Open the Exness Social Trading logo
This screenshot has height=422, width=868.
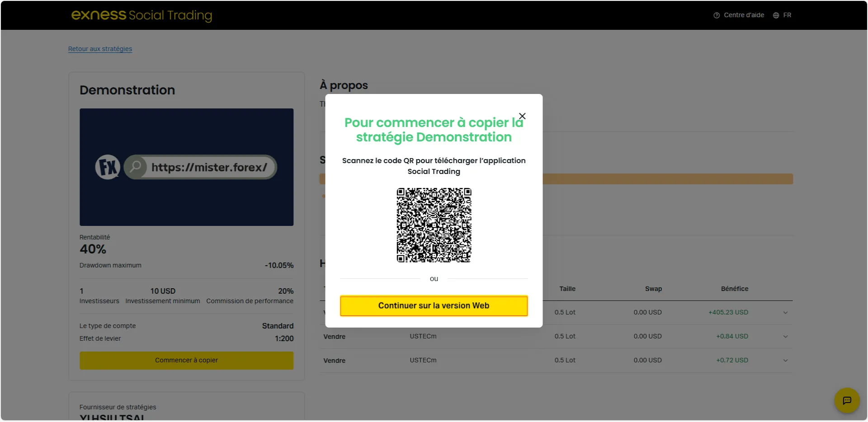point(142,15)
